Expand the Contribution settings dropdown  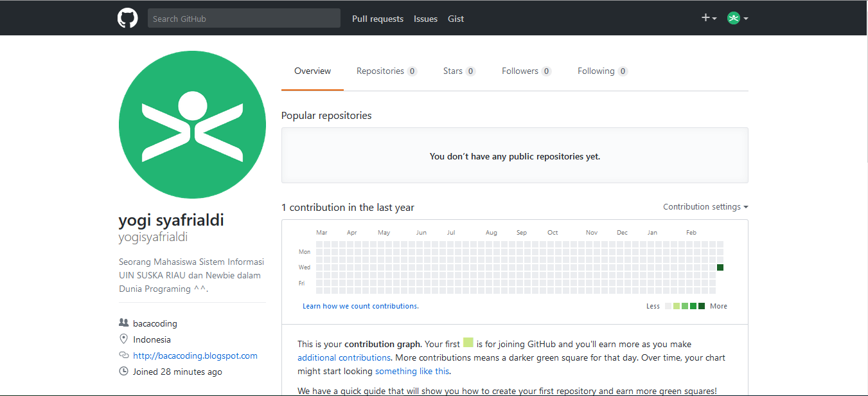click(x=705, y=207)
